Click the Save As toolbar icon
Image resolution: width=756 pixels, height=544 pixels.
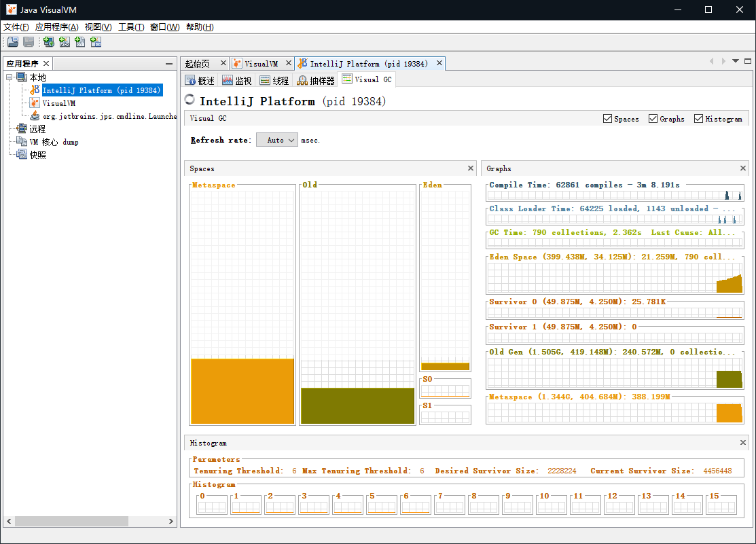pyautogui.click(x=29, y=42)
